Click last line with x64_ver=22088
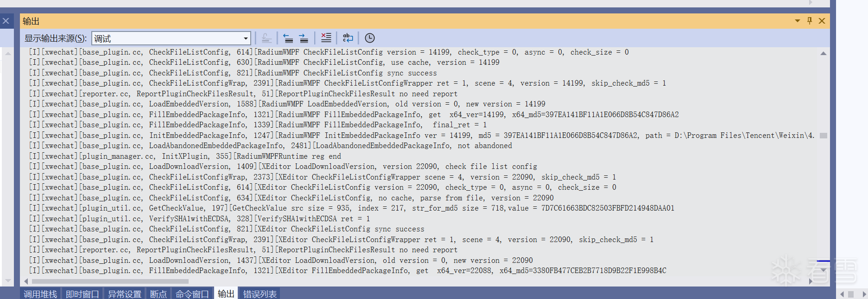Image resolution: width=868 pixels, height=299 pixels. coord(348,271)
